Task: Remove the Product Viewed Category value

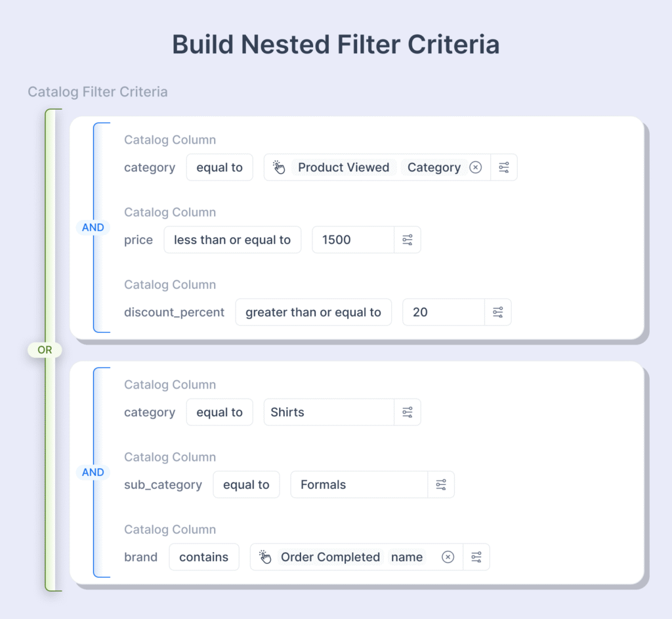Action: tap(476, 167)
